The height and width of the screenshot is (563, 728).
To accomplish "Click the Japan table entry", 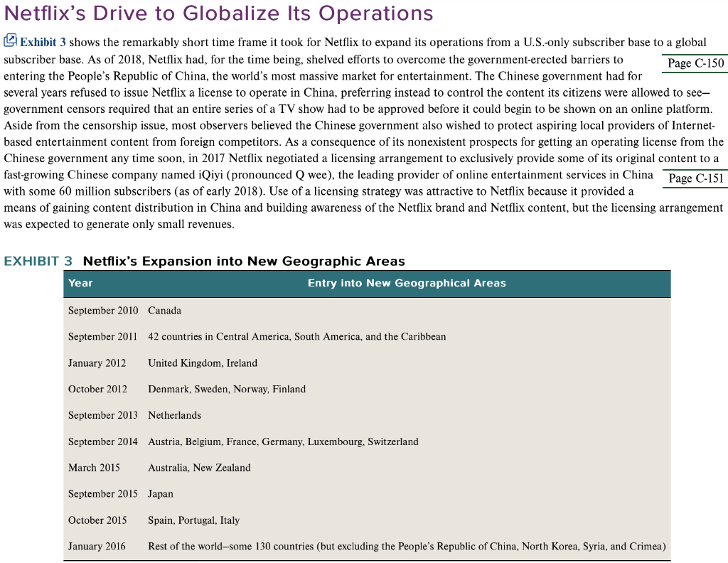I will 161,494.
